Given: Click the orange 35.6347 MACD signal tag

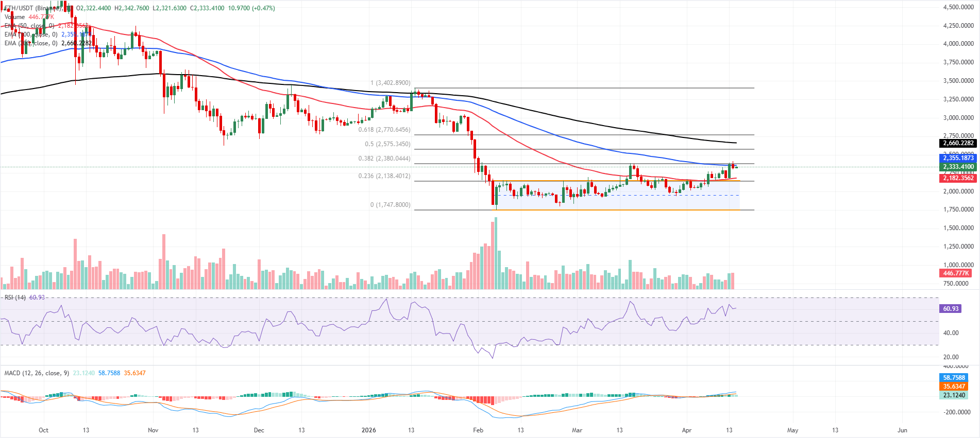Looking at the screenshot, I should pos(954,387).
